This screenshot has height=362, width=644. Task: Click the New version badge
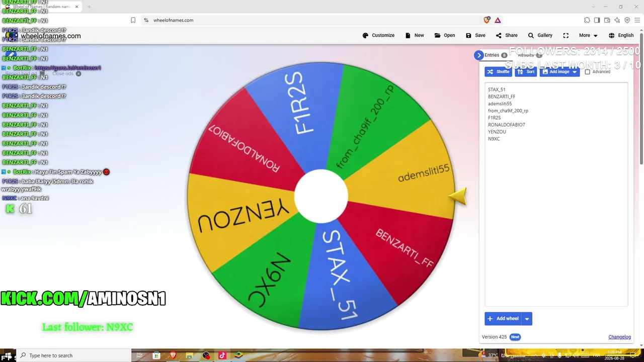515,337
